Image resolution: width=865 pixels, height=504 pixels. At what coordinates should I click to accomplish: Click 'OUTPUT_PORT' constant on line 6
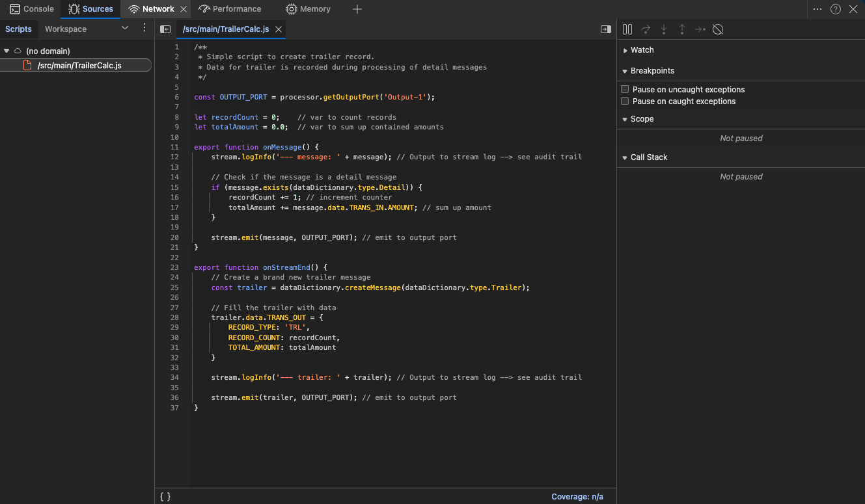243,97
